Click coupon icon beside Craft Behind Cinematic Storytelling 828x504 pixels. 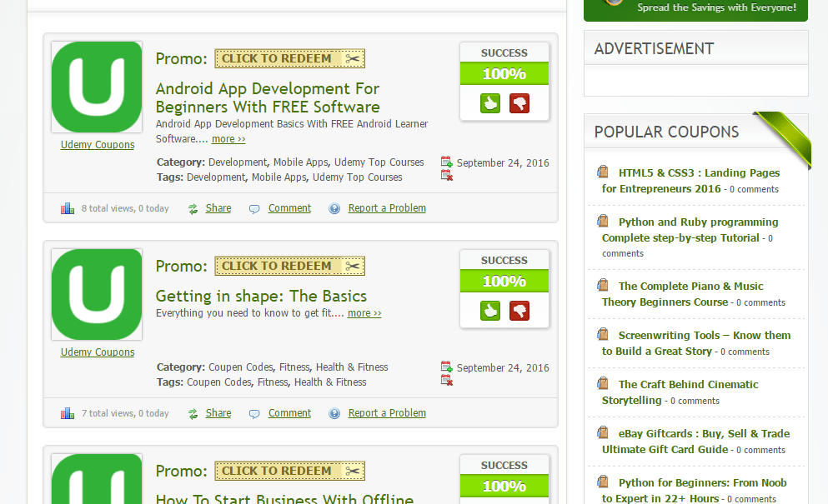(603, 383)
